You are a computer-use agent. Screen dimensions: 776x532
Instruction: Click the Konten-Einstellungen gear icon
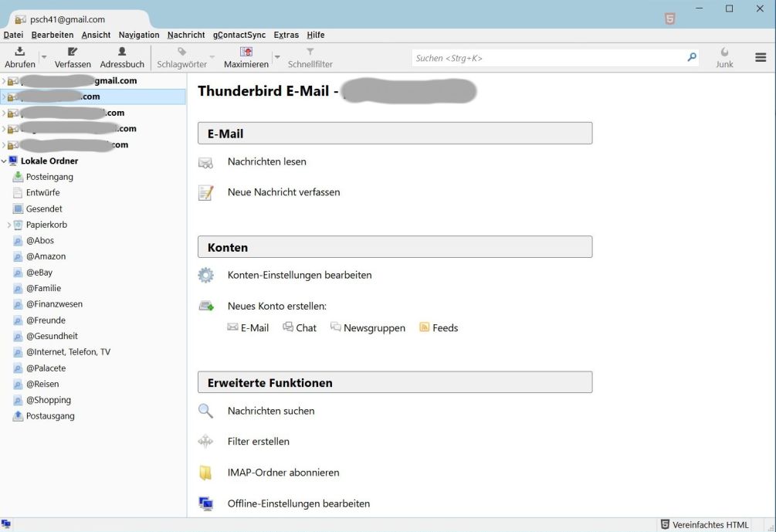[x=206, y=275]
